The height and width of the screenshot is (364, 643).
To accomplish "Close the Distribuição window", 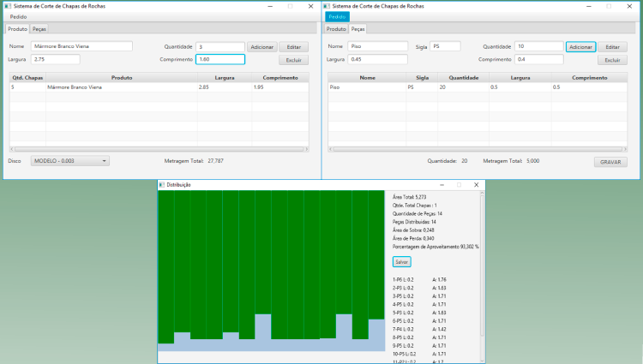I will coord(476,185).
